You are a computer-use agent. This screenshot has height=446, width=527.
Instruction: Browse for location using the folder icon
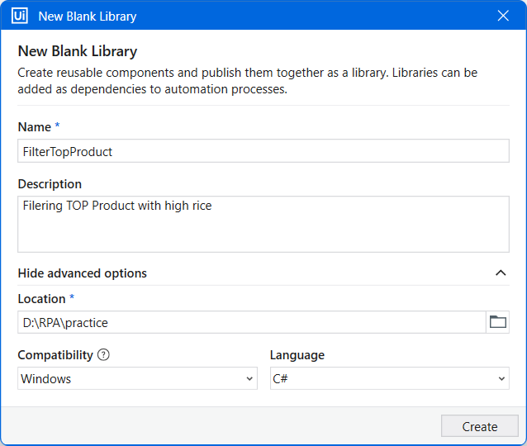coord(498,322)
